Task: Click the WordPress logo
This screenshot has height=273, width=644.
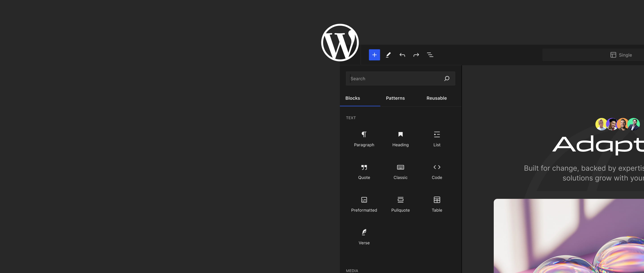Action: click(x=340, y=43)
